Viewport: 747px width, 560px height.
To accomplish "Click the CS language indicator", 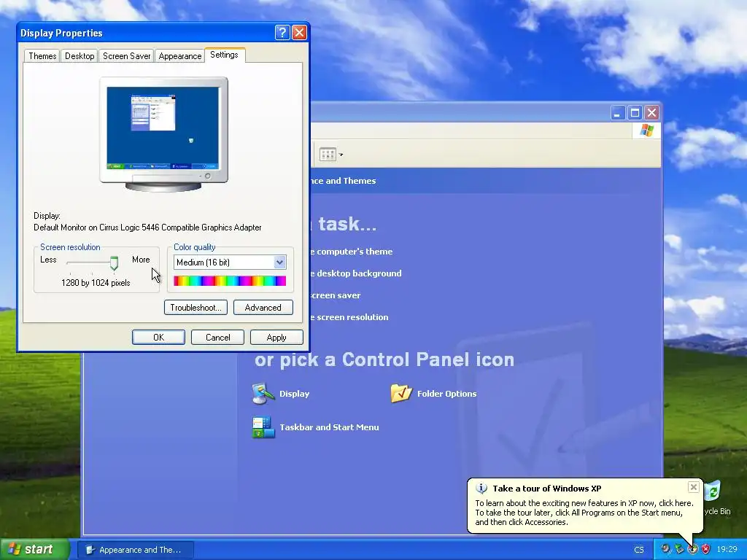I will coord(639,550).
